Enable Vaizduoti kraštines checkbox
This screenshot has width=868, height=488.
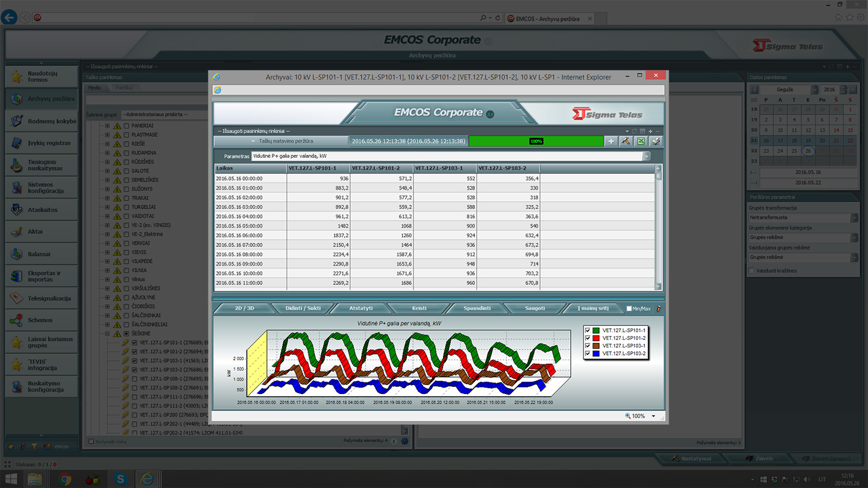click(752, 271)
